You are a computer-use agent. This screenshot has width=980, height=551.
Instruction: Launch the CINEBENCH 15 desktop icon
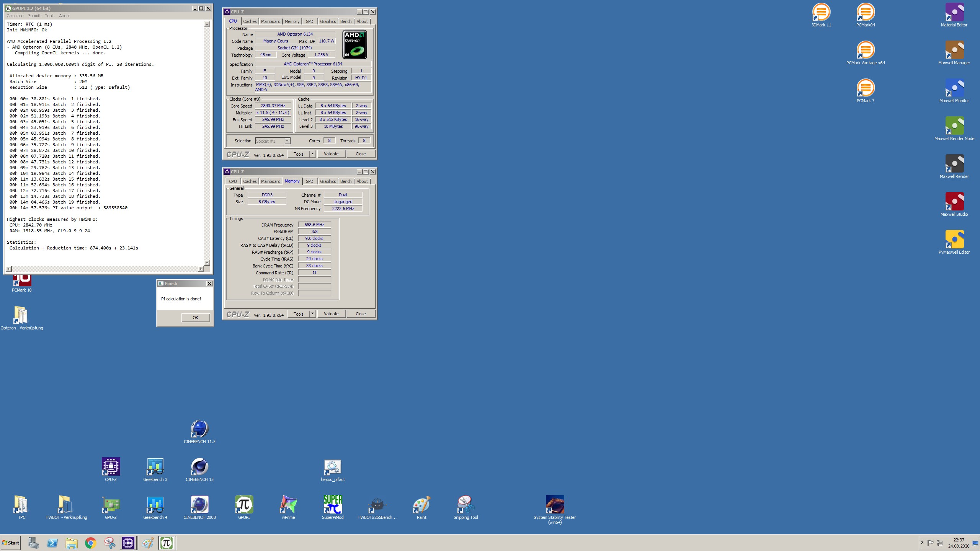199,469
